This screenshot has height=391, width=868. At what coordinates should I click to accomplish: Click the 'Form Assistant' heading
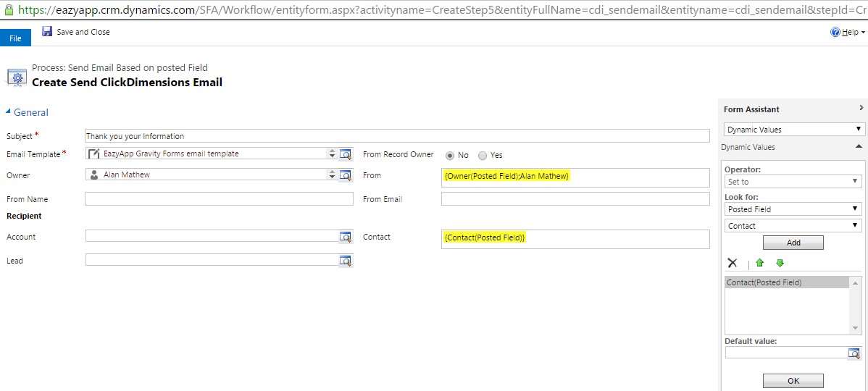pos(751,109)
